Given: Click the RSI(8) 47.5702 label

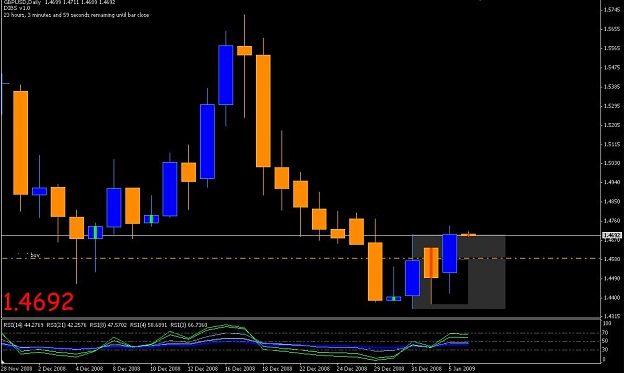Looking at the screenshot, I should click(108, 325).
